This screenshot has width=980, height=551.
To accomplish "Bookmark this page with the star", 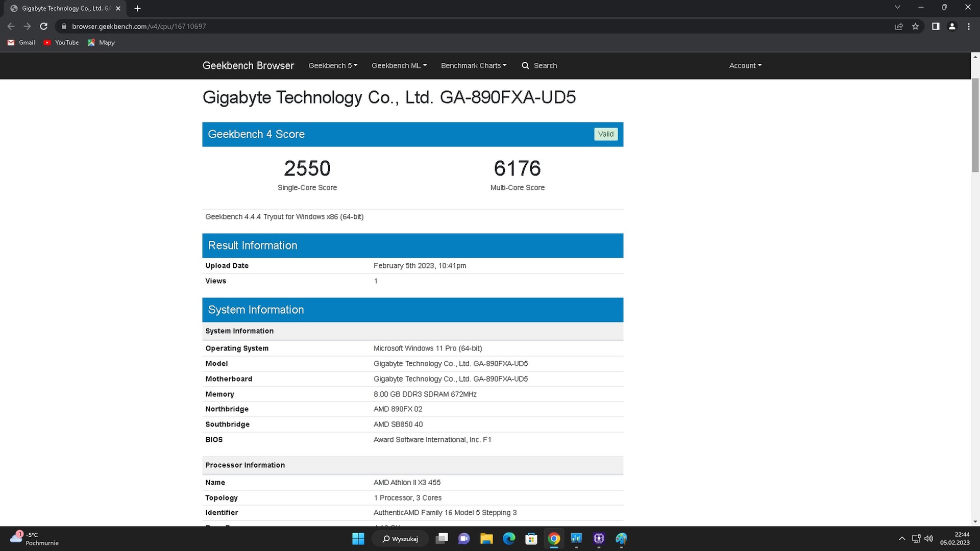I will (x=915, y=27).
